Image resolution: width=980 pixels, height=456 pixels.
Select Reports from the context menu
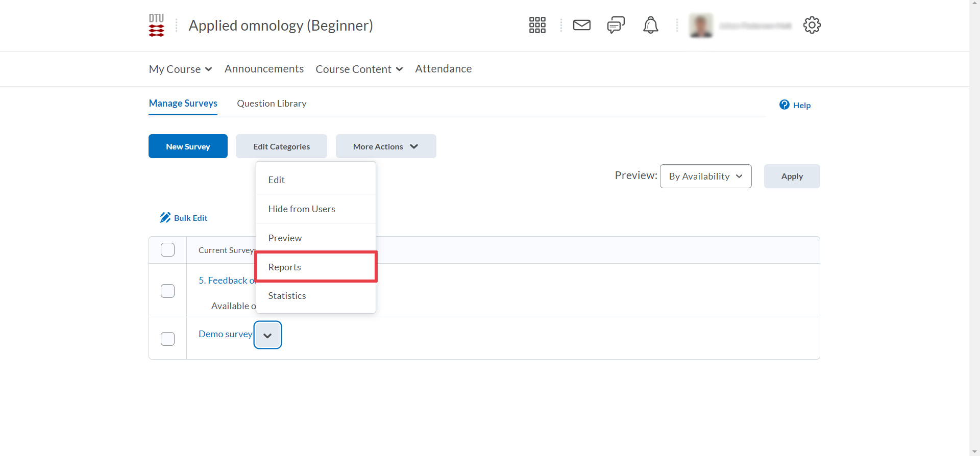pos(285,267)
